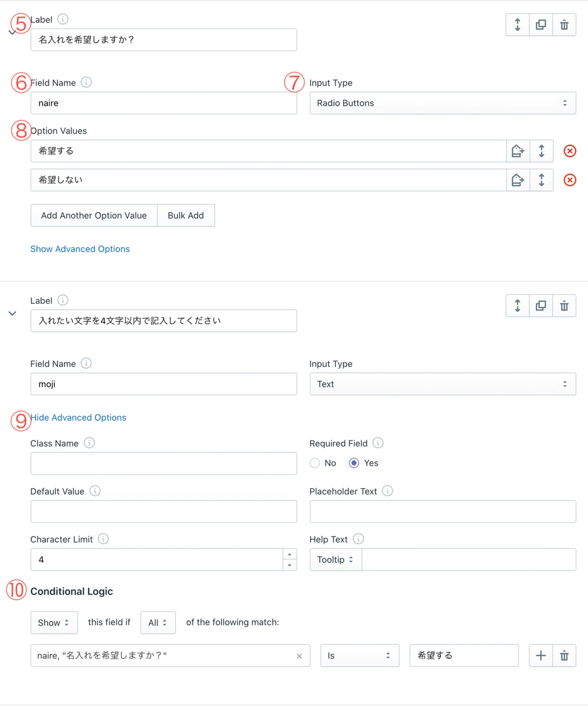The height and width of the screenshot is (706, 588).
Task: Remove the 希望しない option value
Action: (x=570, y=180)
